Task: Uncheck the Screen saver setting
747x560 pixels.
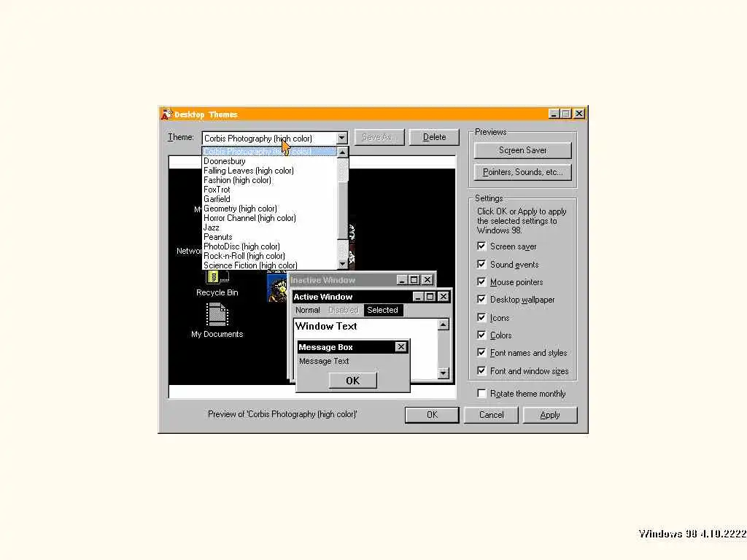Action: 481,246
